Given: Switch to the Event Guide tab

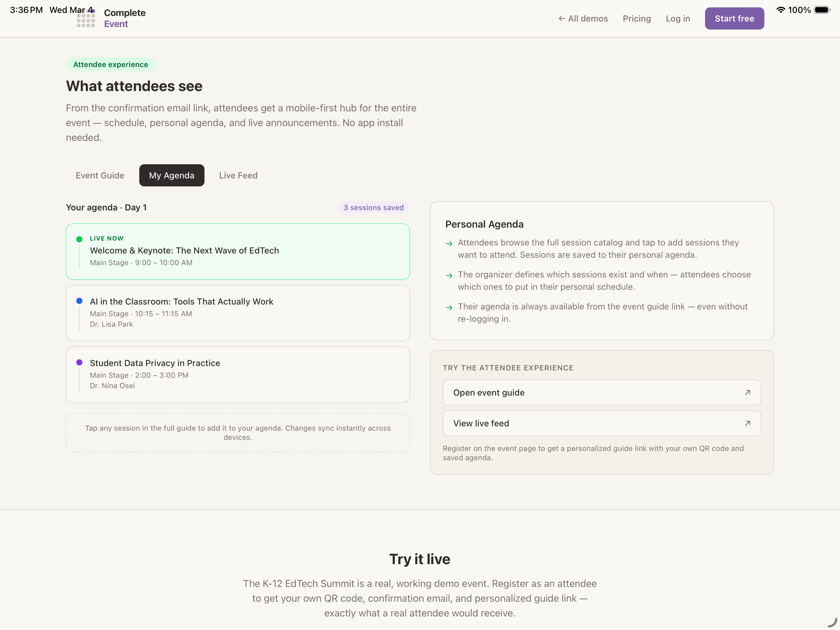Looking at the screenshot, I should pyautogui.click(x=100, y=176).
